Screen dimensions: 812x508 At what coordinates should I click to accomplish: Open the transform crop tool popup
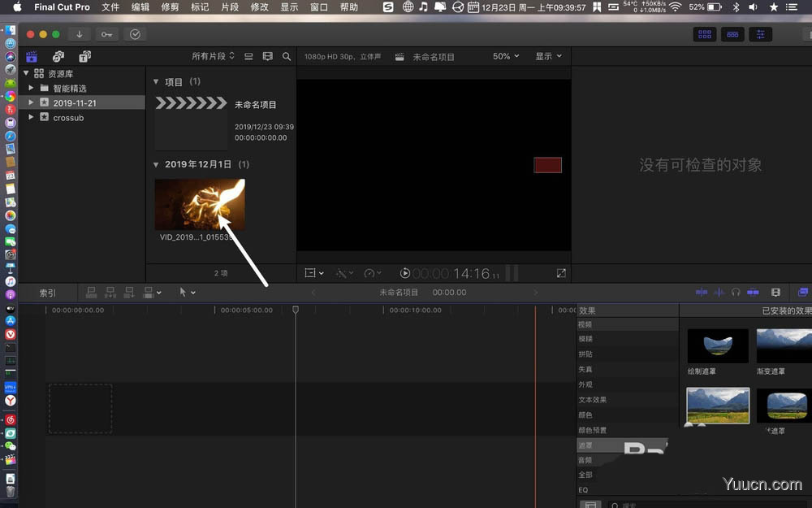click(x=314, y=272)
